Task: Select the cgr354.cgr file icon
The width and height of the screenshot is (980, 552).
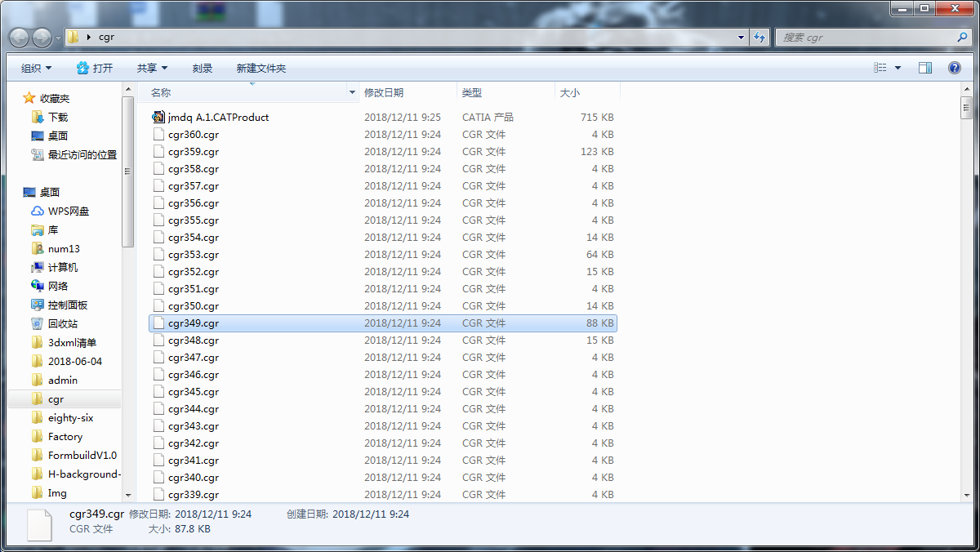Action: [158, 237]
